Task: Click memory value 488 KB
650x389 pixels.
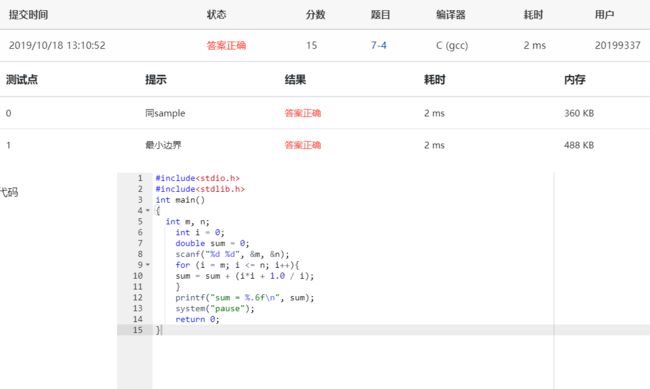Action: [x=579, y=145]
